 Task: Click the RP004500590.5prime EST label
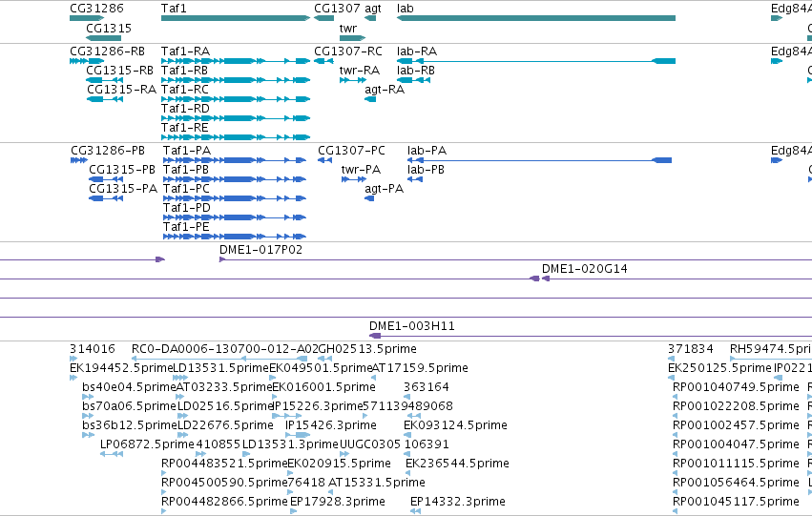[x=224, y=484]
